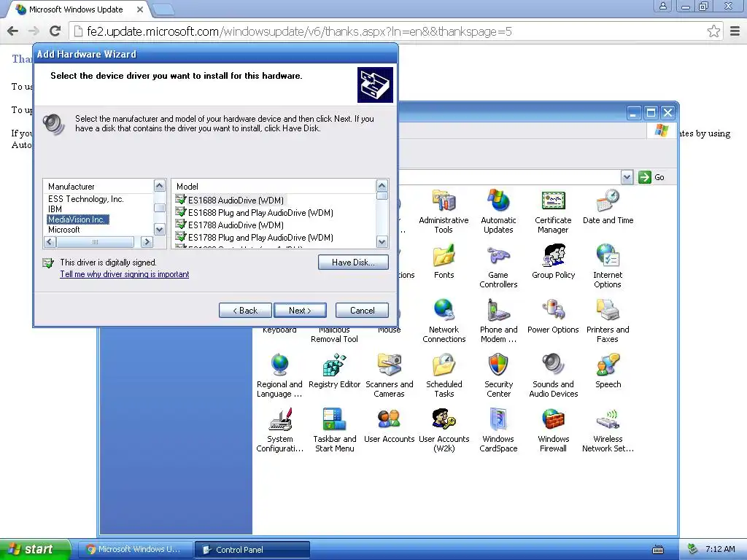Expand Control Panel address bar dropdown
The image size is (747, 560).
(627, 177)
